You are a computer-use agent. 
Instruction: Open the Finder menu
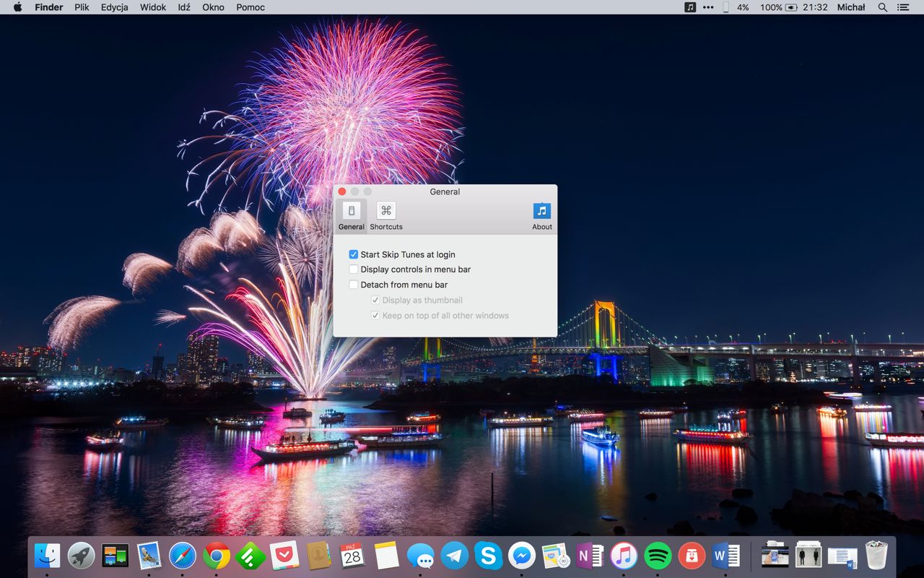[x=49, y=7]
